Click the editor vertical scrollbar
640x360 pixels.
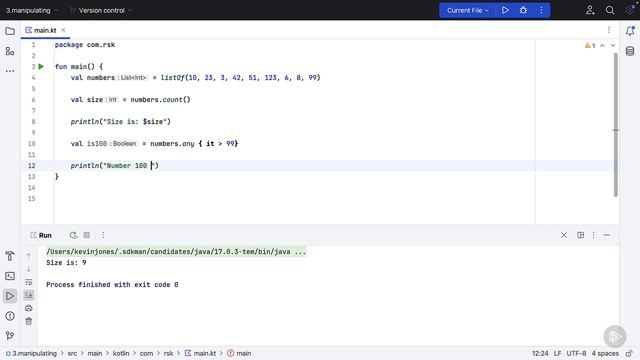pyautogui.click(x=616, y=124)
